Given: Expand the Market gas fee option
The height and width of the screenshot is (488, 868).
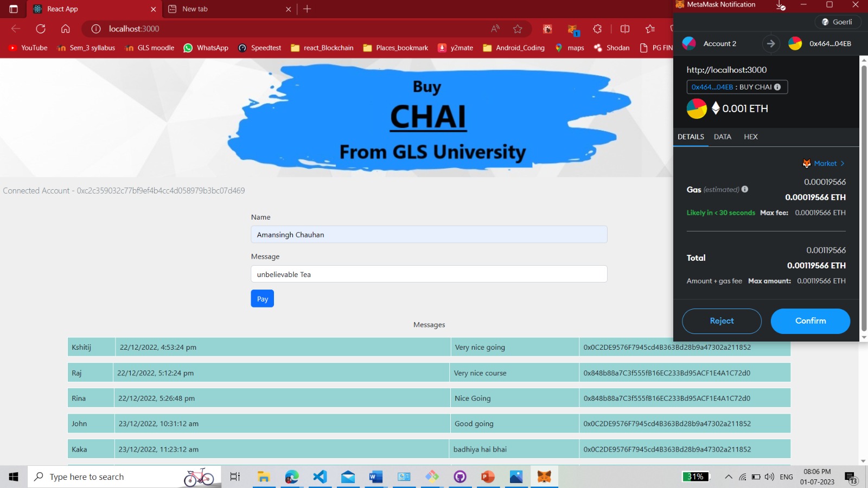Looking at the screenshot, I should click(824, 163).
